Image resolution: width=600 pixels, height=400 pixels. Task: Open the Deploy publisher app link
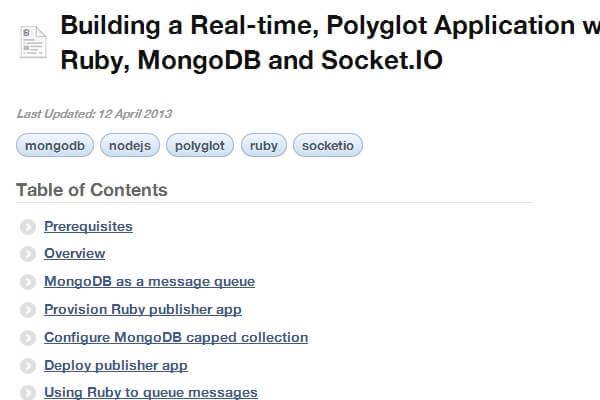[x=115, y=366]
